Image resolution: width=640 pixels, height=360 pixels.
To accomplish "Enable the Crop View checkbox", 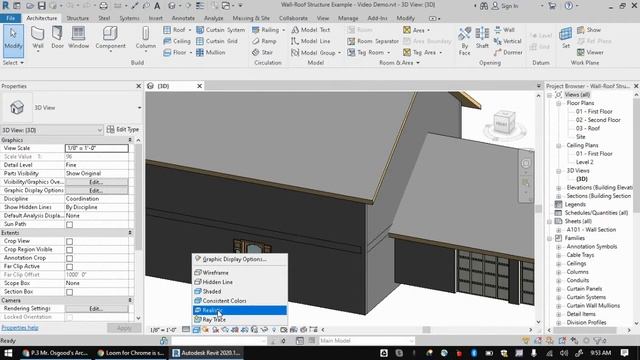I will click(x=69, y=241).
